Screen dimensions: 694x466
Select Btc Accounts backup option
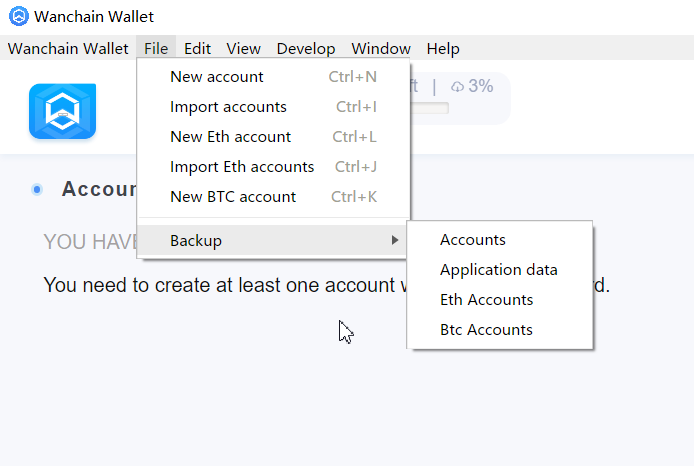click(x=500, y=330)
